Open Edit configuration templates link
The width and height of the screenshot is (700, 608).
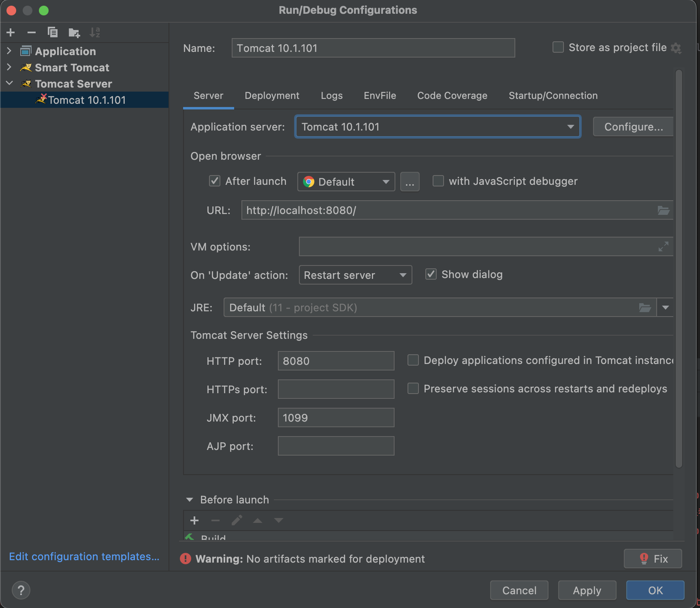[84, 557]
